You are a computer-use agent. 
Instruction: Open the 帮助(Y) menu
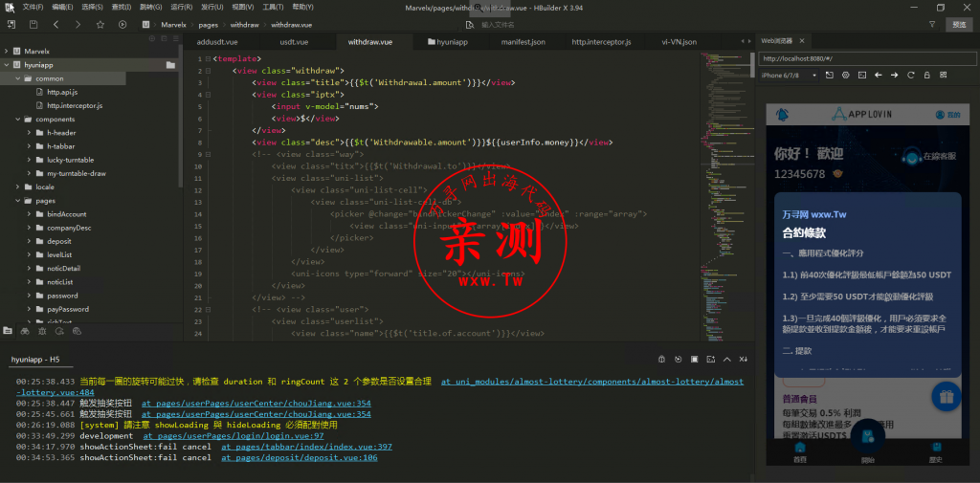coord(303,7)
